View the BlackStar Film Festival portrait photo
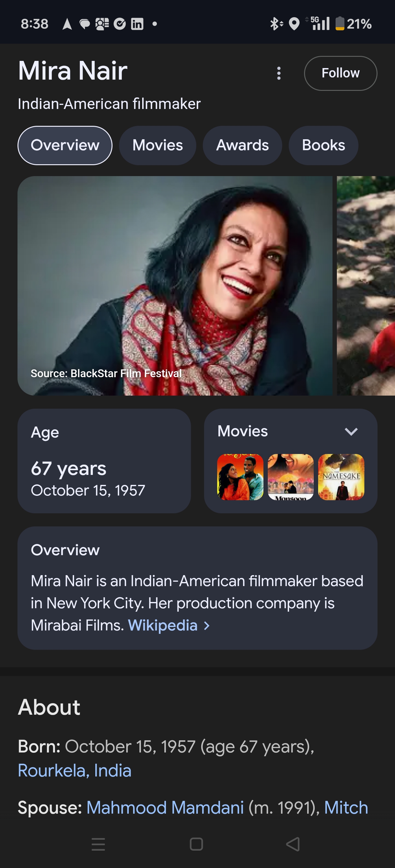The width and height of the screenshot is (395, 868). (x=175, y=286)
